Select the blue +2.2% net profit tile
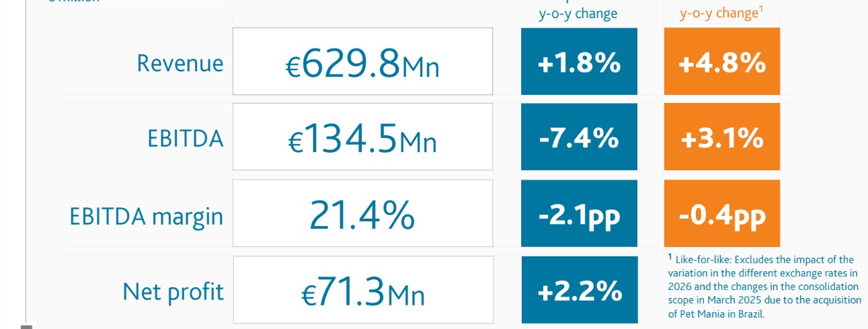The height and width of the screenshot is (329, 868). 579,290
